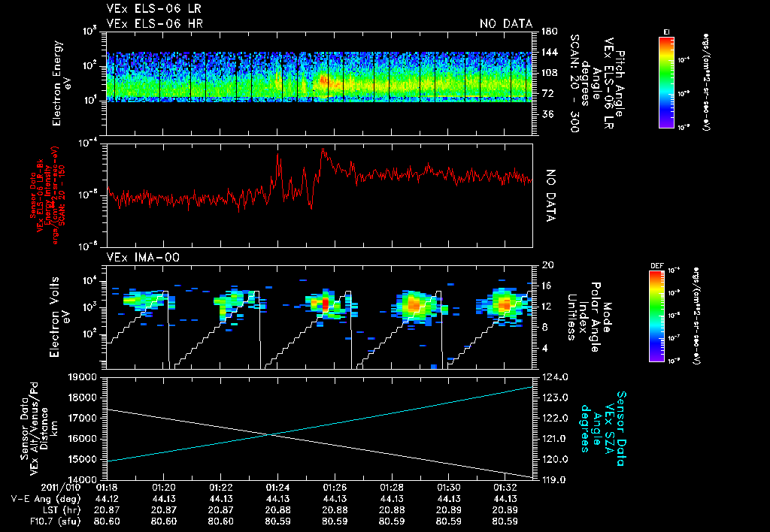
Task: Click the time tick label '01:20'
Action: coord(163,488)
